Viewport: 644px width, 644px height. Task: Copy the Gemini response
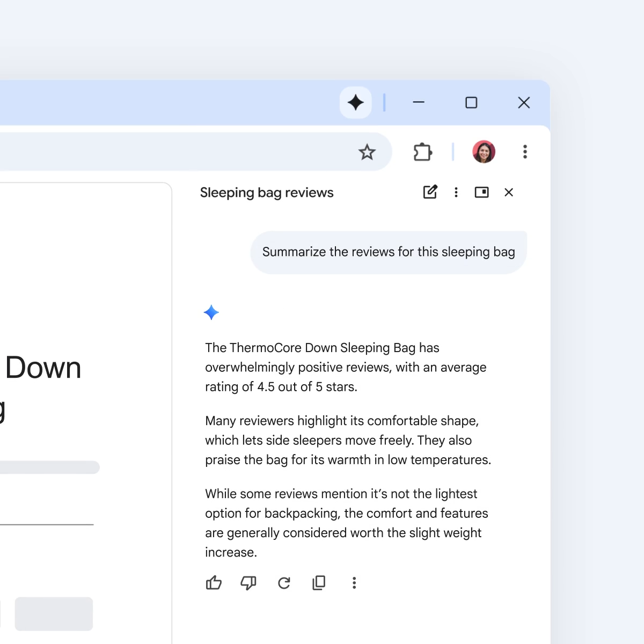(x=319, y=583)
